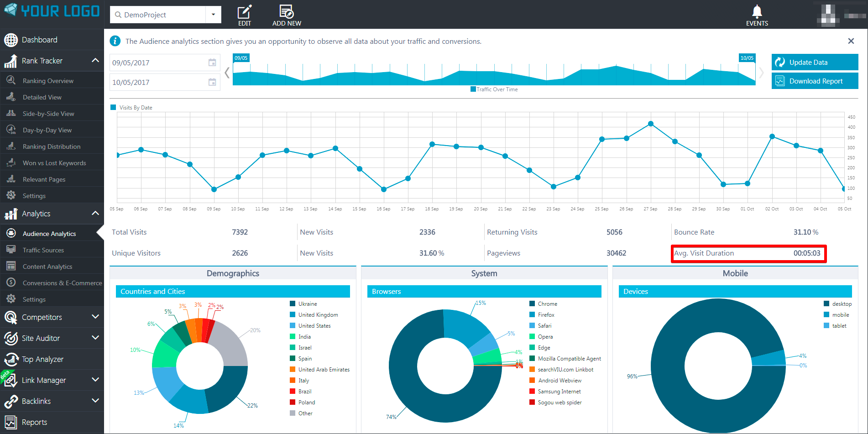Expand the Backlinks section chevron

click(x=95, y=401)
